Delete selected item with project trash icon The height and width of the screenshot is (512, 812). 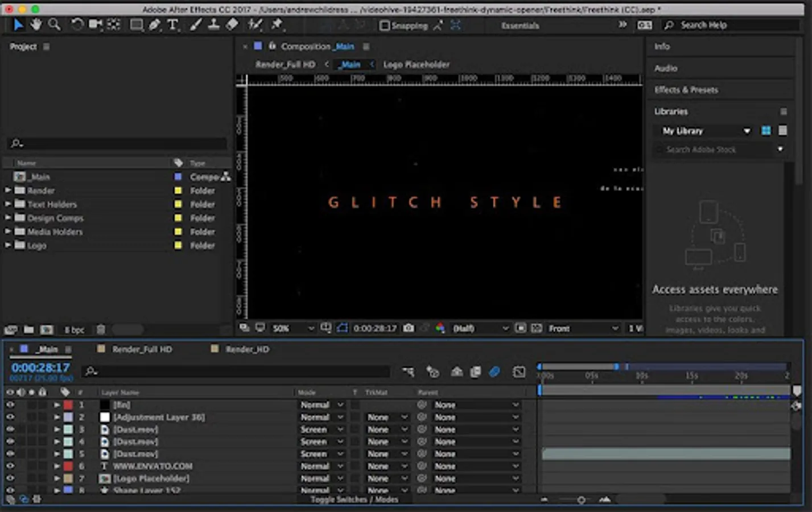pos(101,329)
